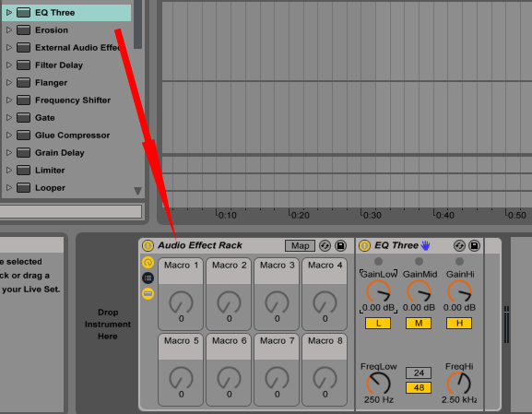Click Audio Effect Rack save preset icon
532x414 pixels.
pyautogui.click(x=340, y=245)
